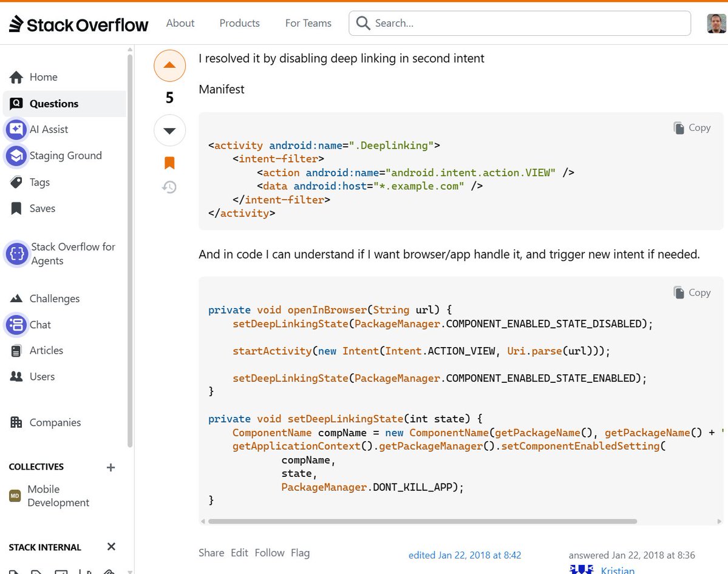Click the code scrollbar left arrow
The height and width of the screenshot is (574, 728).
click(x=203, y=521)
